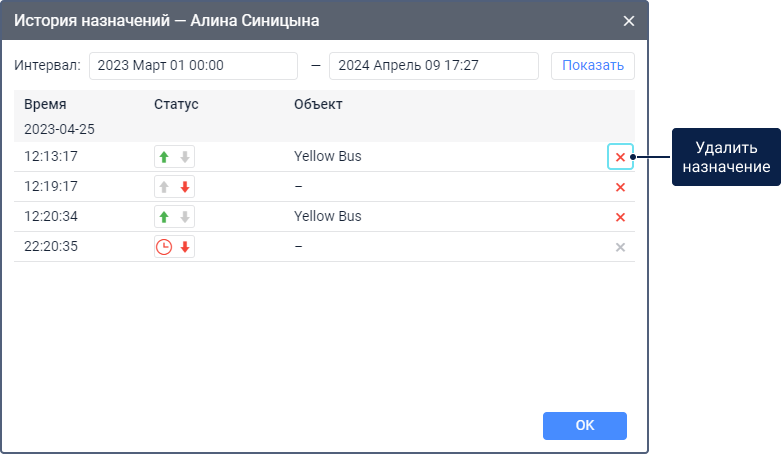Click the Статус column header

(176, 104)
